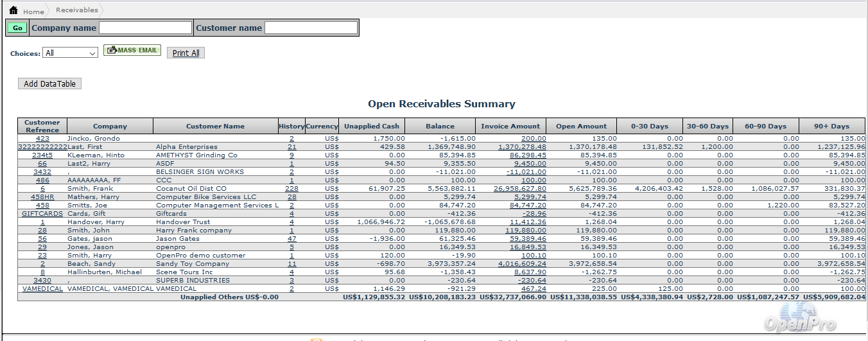Select the Receivables breadcrumb tab
The width and height of the screenshot is (868, 341).
click(77, 10)
